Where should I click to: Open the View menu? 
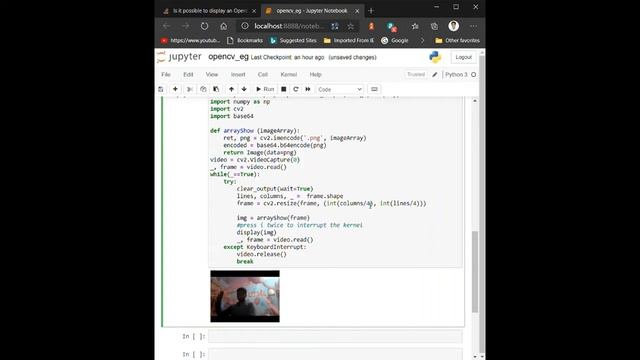pyautogui.click(x=212, y=74)
